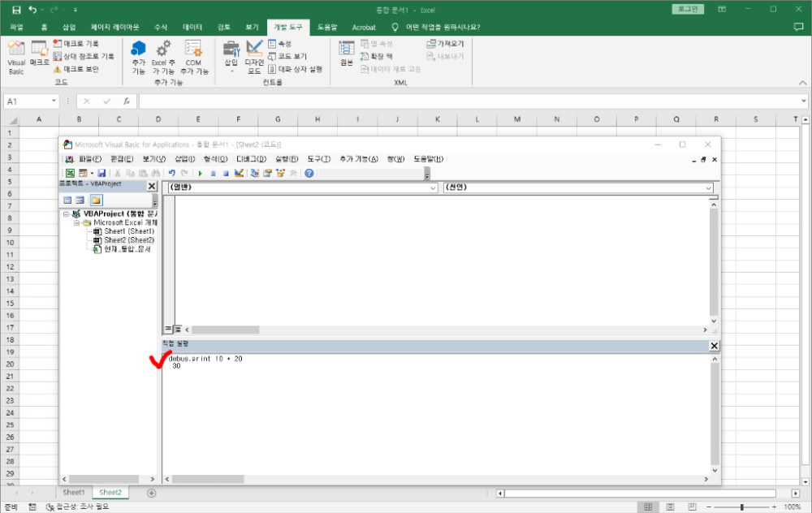Click XML Expansion Packs (확장 팩)
Screen dimensions: 812x513
[x=377, y=56]
